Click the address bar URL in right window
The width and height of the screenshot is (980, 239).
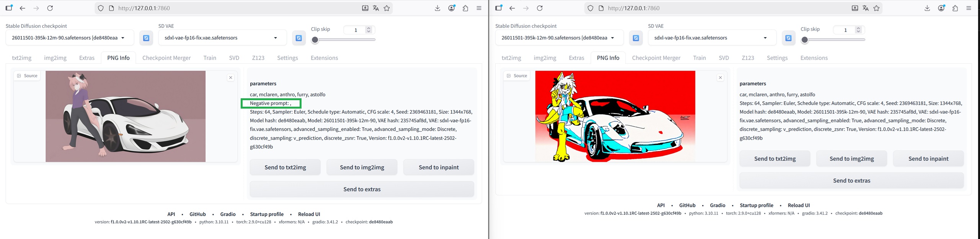pyautogui.click(x=634, y=8)
